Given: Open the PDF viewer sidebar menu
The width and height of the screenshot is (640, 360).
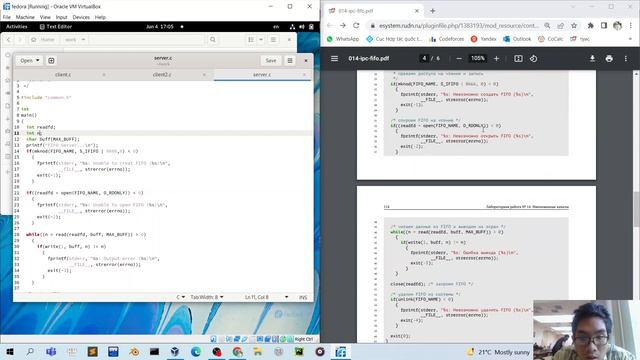Looking at the screenshot, I should click(334, 58).
